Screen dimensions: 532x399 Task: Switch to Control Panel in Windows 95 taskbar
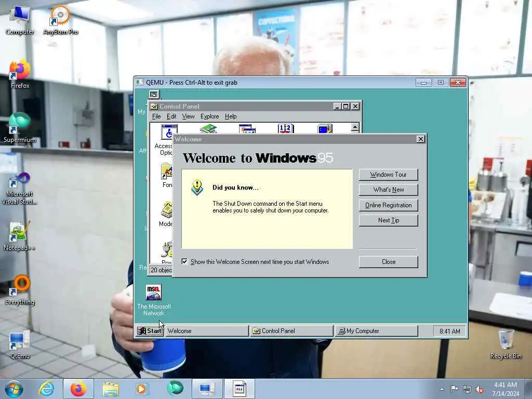(x=292, y=331)
